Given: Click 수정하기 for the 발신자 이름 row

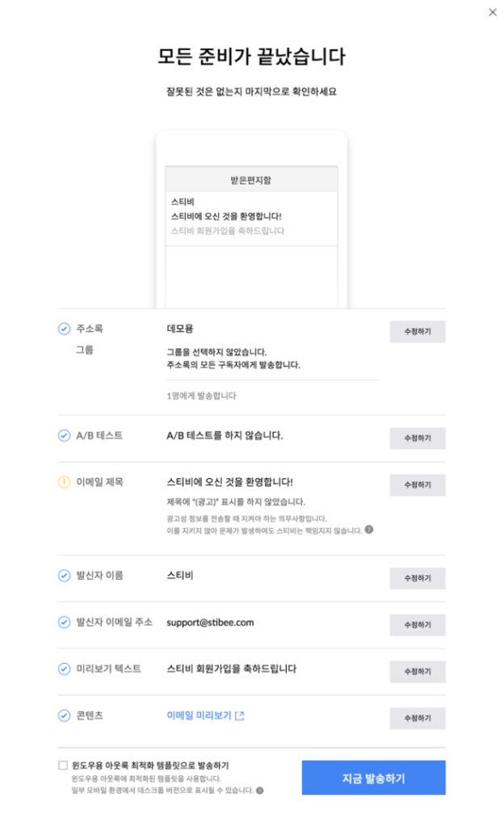Looking at the screenshot, I should (x=417, y=578).
